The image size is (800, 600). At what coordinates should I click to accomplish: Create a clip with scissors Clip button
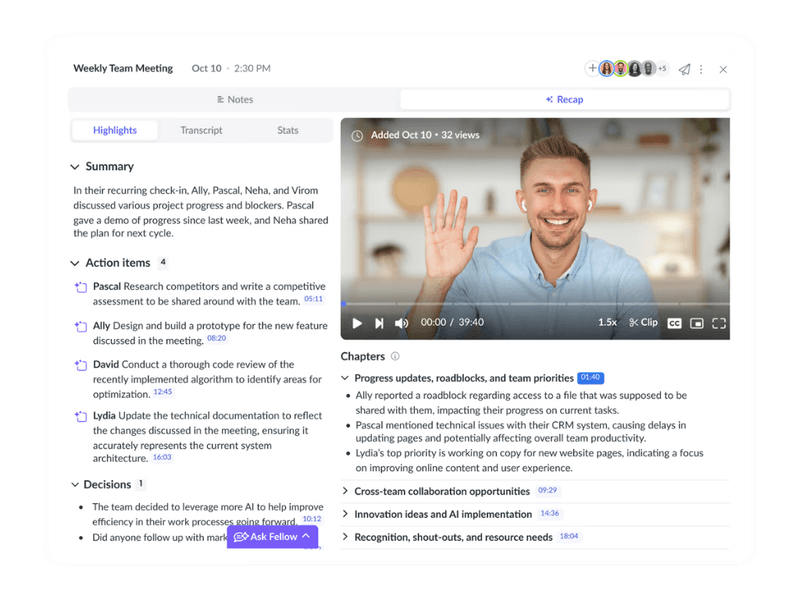point(643,322)
